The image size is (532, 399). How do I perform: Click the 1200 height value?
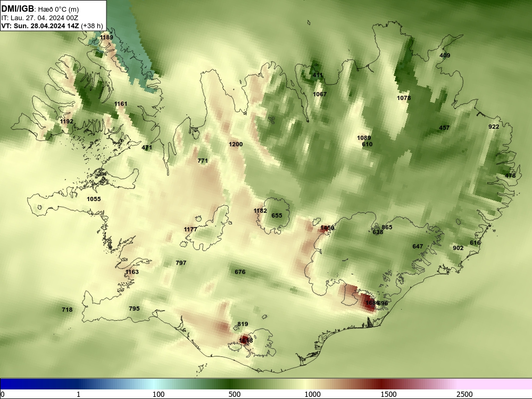[x=236, y=145]
